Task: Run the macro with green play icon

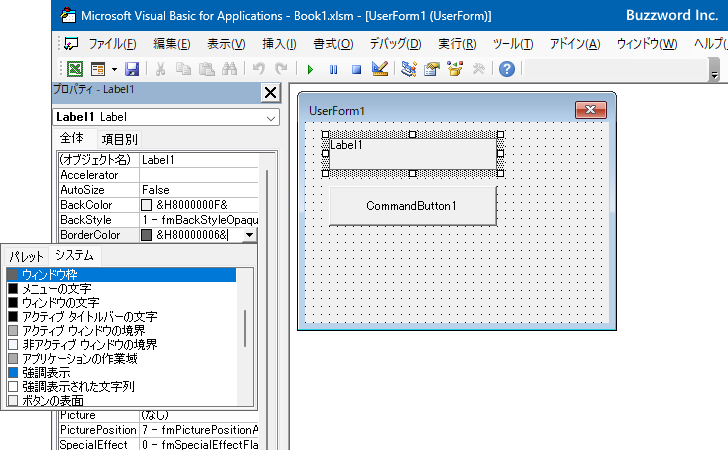Action: (310, 70)
